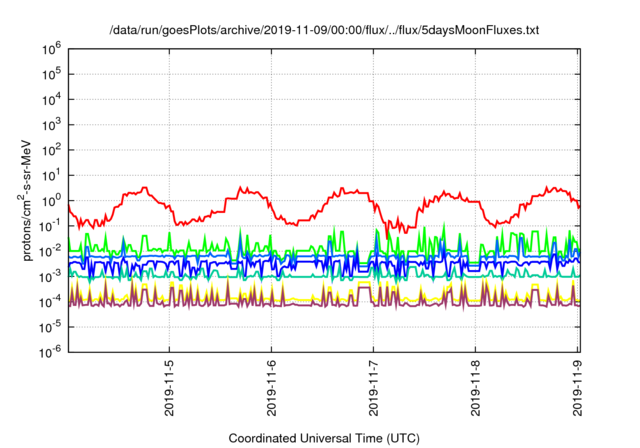
Task: Click the y-axis label 'protons/cm2-s-sr-MeV'
Action: click(x=25, y=200)
